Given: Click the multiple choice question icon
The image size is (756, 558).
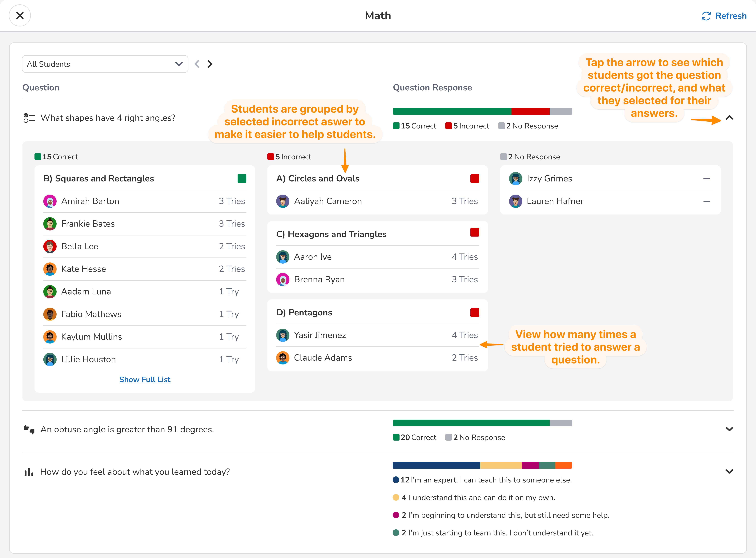Looking at the screenshot, I should pos(29,118).
